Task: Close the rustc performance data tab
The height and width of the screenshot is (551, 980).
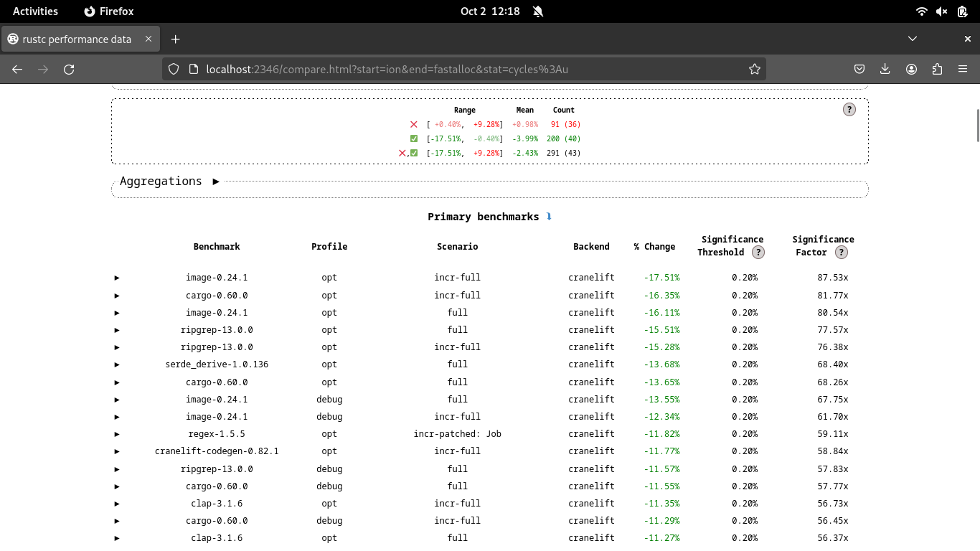Action: pyautogui.click(x=149, y=39)
